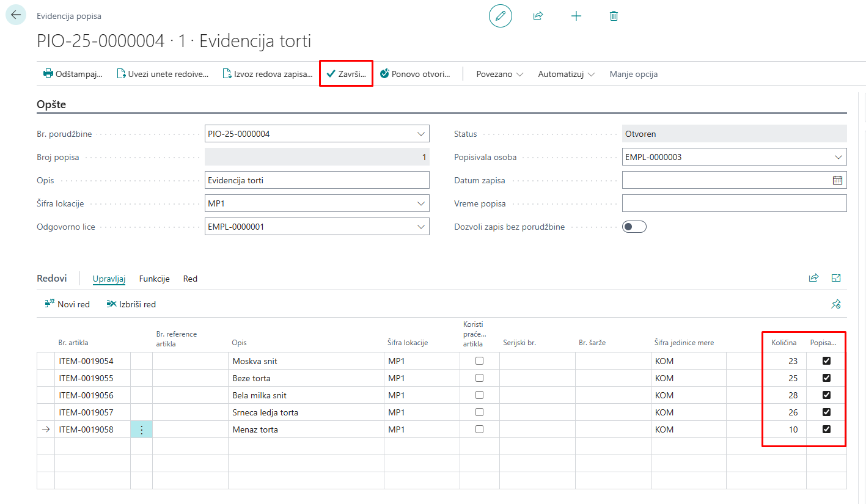Screen dimensions: 866x504
Task: Open calendar picker for Datum zapisa
Action: click(x=837, y=180)
